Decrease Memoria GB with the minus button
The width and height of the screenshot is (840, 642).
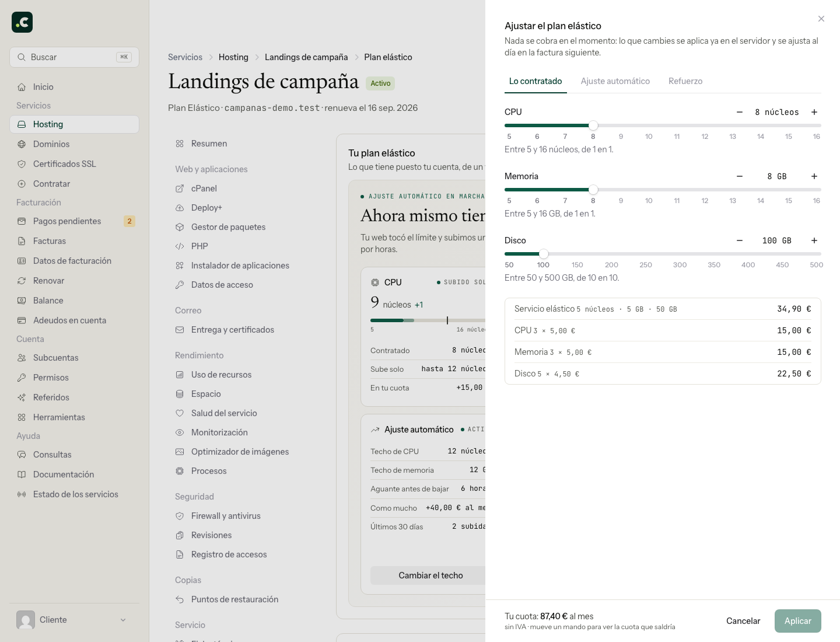pyautogui.click(x=740, y=176)
